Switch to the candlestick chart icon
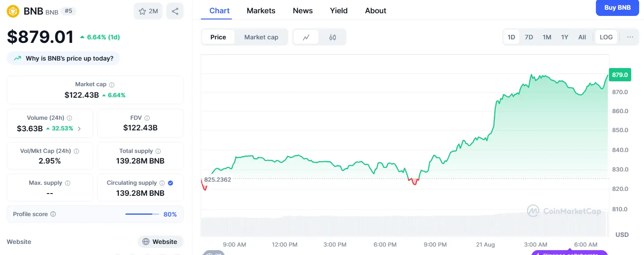Viewport: 644px width, 255px height. click(x=332, y=37)
